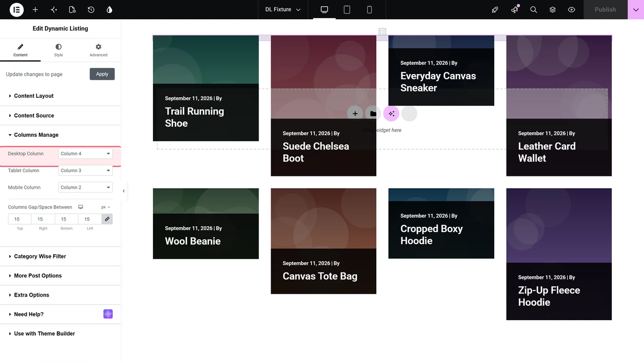The image size is (644, 362).
Task: Click the Suede Chelsea Boot title
Action: click(316, 152)
